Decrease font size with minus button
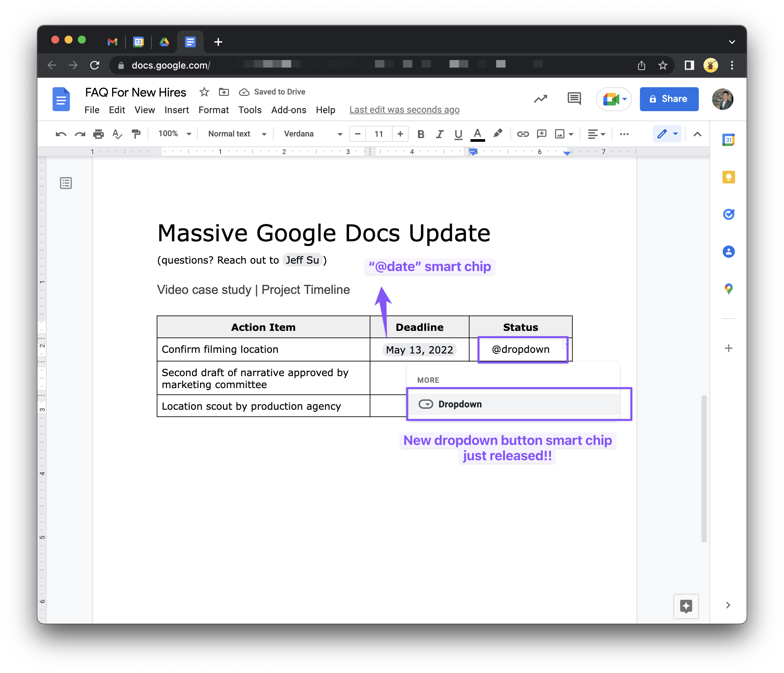 click(x=358, y=133)
